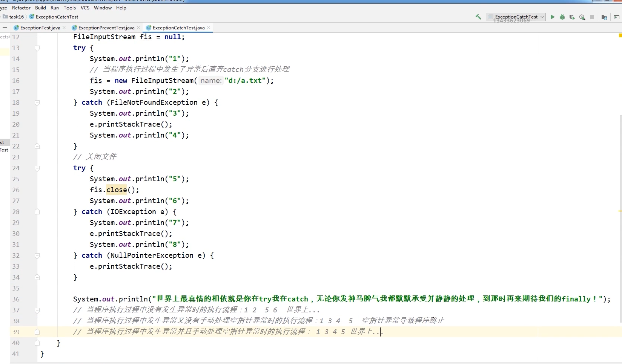
Task: Click the editor vertical scrollbar
Action: pos(620,219)
